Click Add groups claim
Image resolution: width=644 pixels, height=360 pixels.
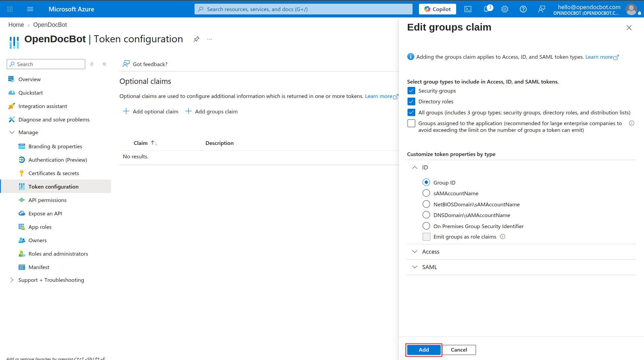pyautogui.click(x=211, y=111)
